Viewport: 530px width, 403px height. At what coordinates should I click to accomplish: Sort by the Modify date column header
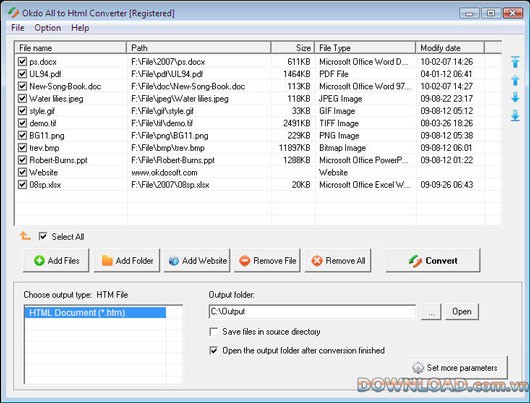tap(450, 48)
